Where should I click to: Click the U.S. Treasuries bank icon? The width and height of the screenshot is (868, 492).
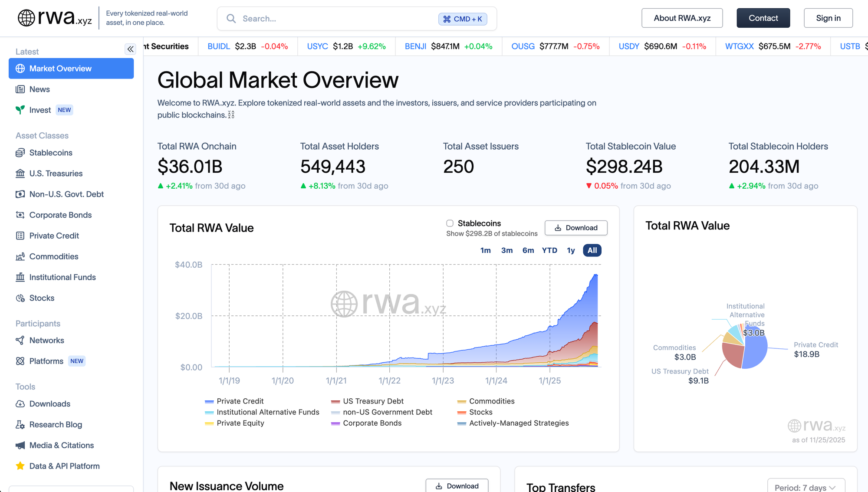click(20, 174)
